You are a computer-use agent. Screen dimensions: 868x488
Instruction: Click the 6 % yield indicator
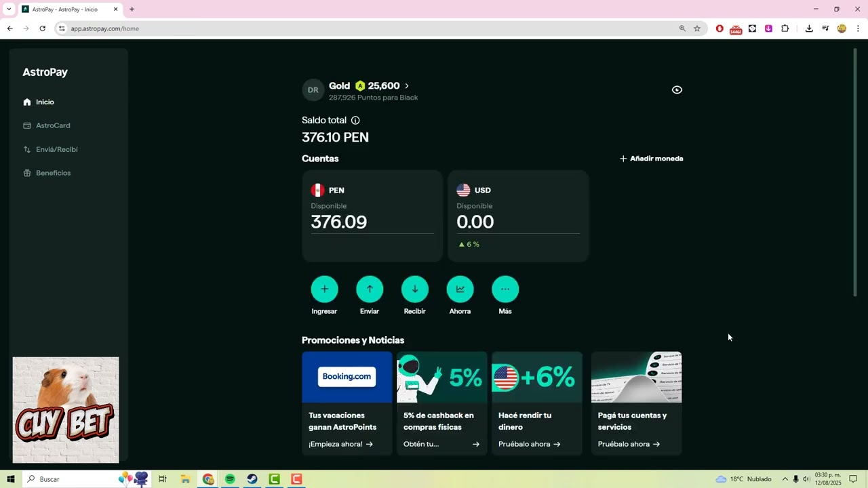click(x=469, y=244)
